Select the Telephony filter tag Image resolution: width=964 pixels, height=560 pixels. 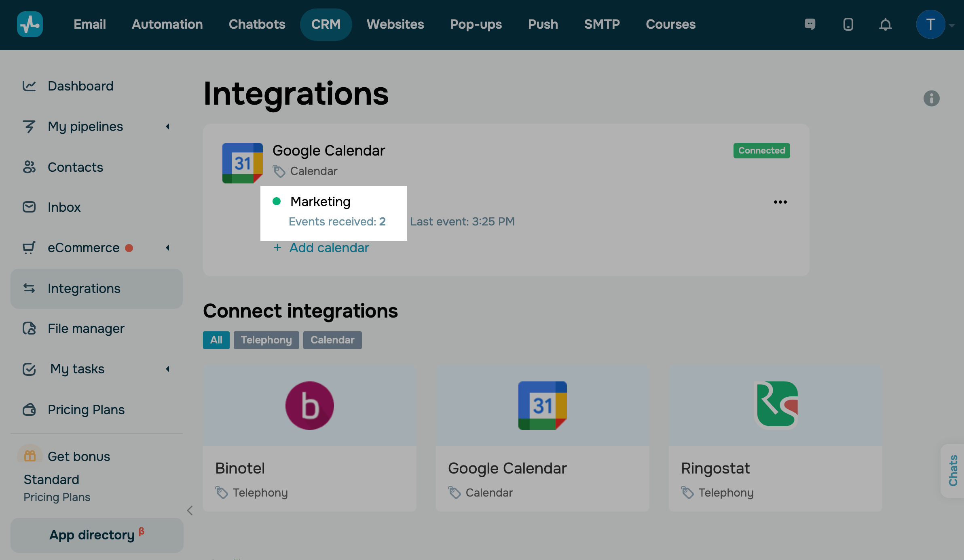point(266,340)
